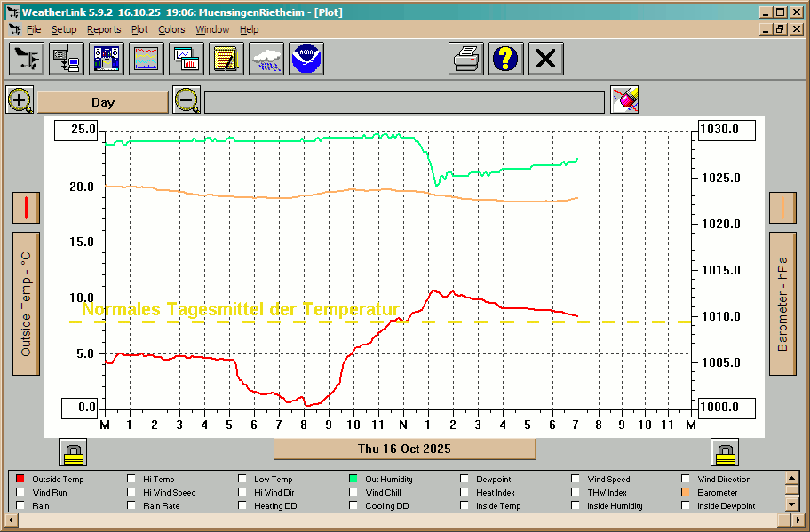Click the large X close-plot toolbar button
This screenshot has height=532, width=810.
click(546, 59)
